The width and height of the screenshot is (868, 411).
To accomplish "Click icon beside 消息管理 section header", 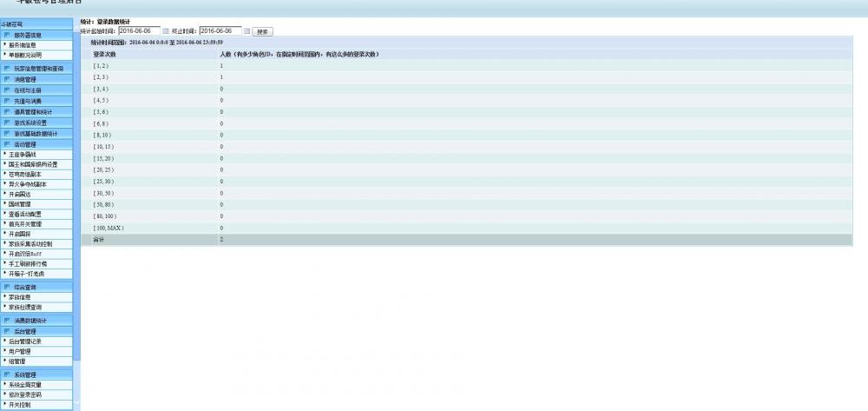I will coord(7,79).
